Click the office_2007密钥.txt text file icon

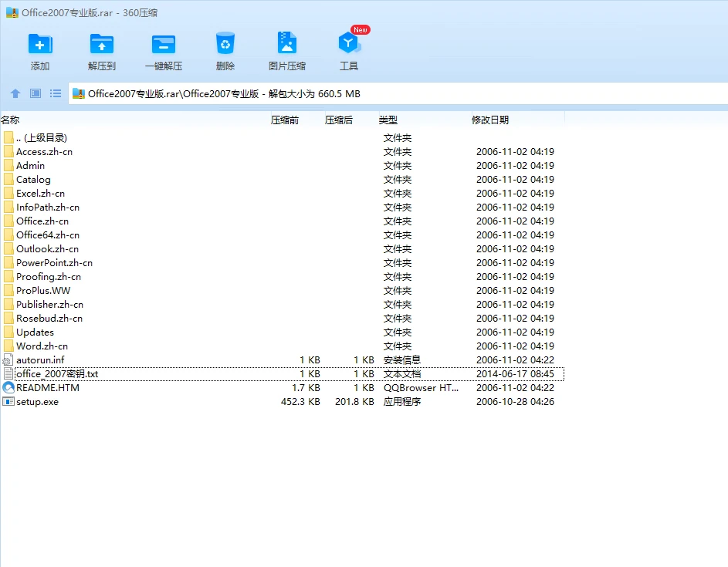click(x=8, y=374)
